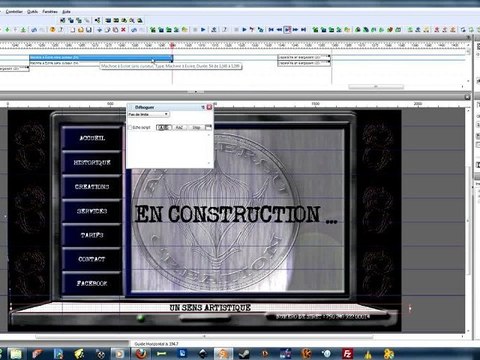Image resolution: width=480 pixels, height=360 pixels.
Task: Select the first boxed tab in Débogueur
Action: pos(164,127)
